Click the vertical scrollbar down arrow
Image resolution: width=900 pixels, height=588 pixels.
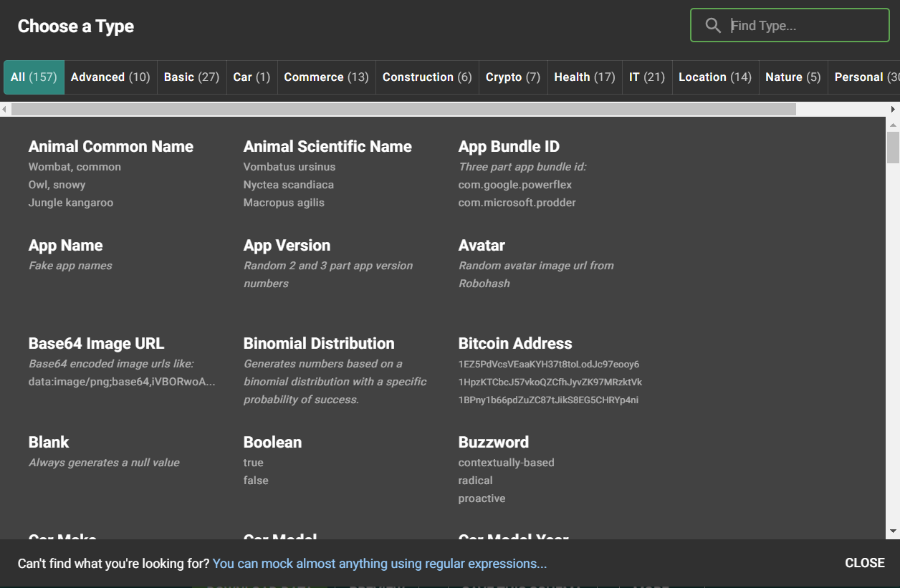point(892,531)
